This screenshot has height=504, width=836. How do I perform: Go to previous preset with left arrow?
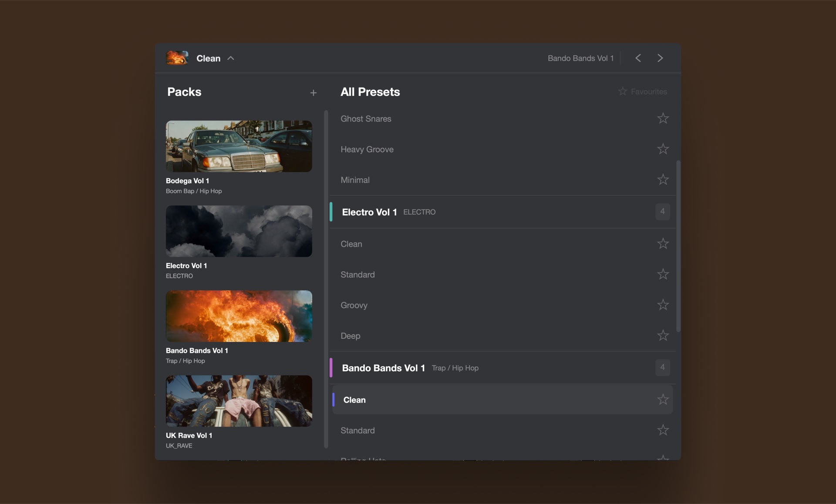638,58
